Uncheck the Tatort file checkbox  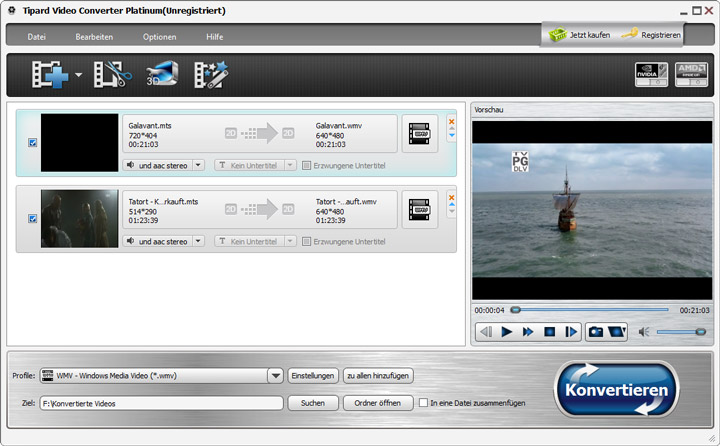tap(33, 218)
